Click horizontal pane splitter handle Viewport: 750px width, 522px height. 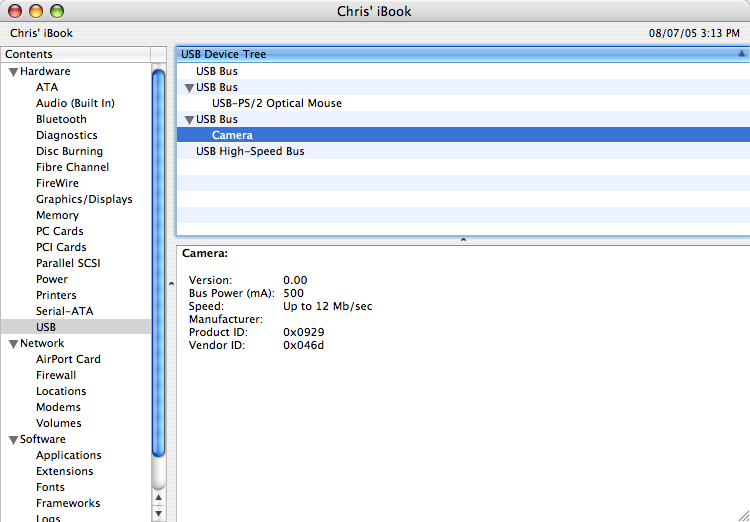pyautogui.click(x=463, y=240)
